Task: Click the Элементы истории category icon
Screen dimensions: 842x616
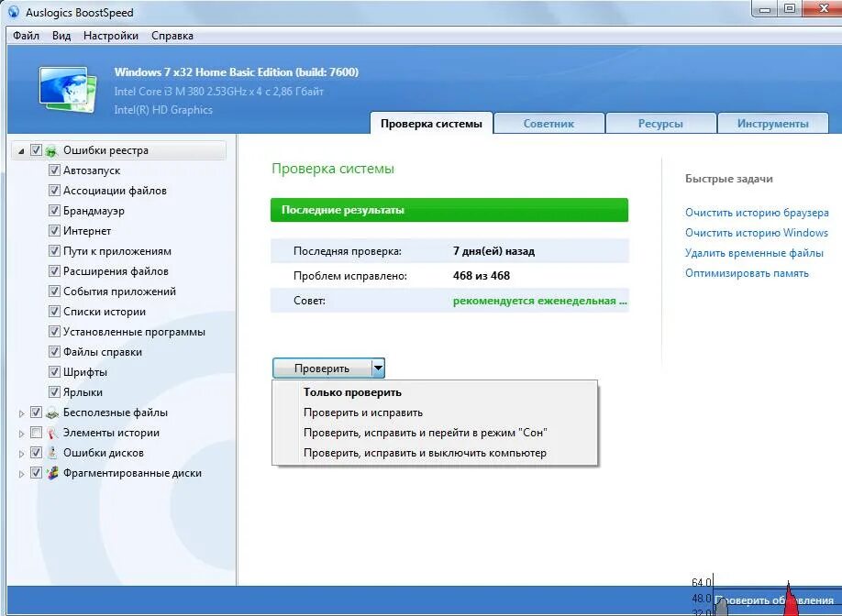Action: (51, 433)
